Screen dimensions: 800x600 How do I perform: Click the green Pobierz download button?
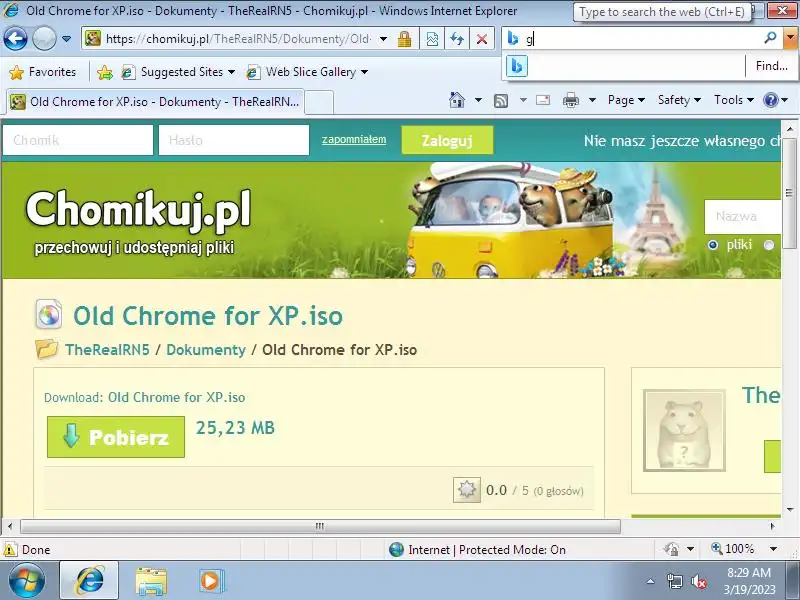(x=116, y=437)
